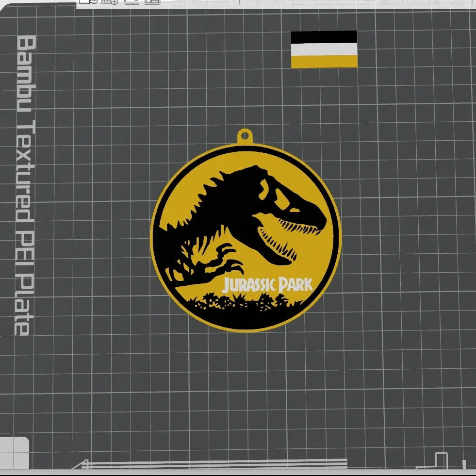Click the outlined bracket shape at bottom right

click(441, 461)
